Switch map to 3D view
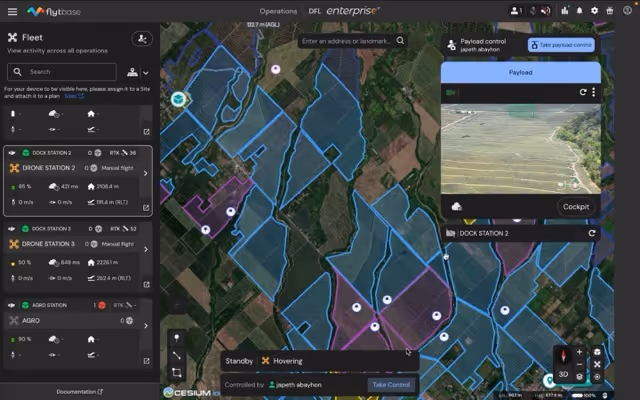 (x=564, y=374)
